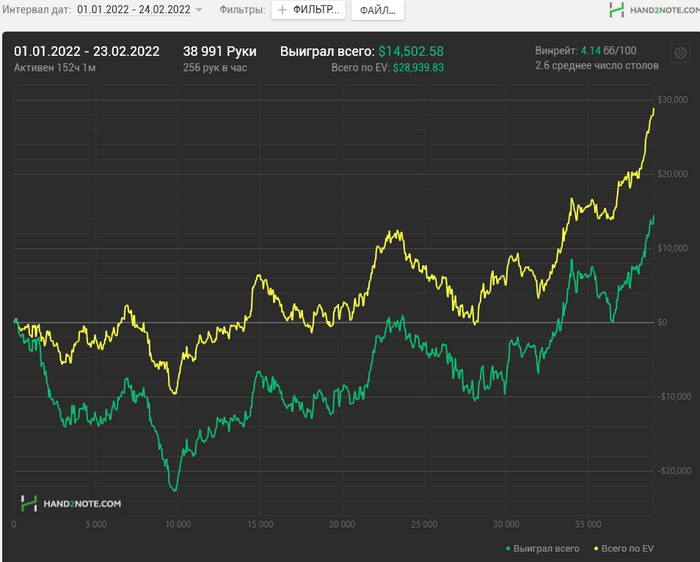
Task: Click the Фильтры label
Action: pyautogui.click(x=242, y=9)
